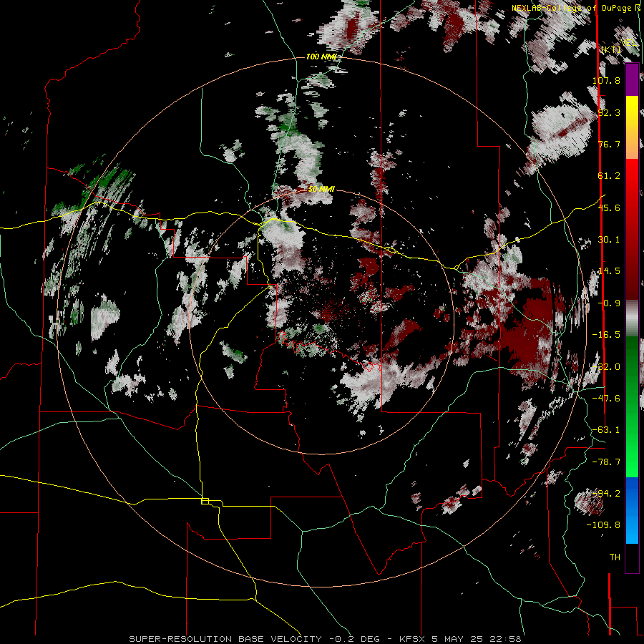Click the 61.2 legend value

[x=609, y=176]
